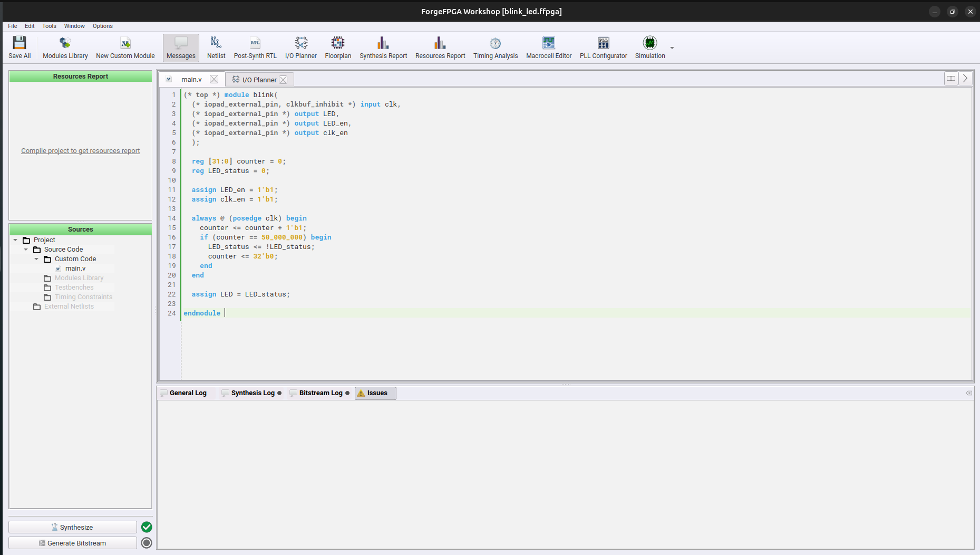
Task: Select main.v in the Sources tree
Action: 75,269
